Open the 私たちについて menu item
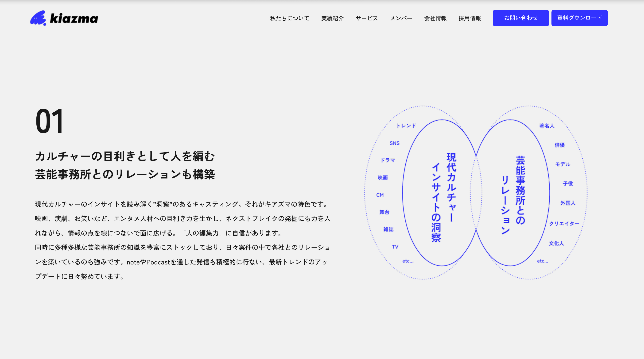 tap(290, 18)
